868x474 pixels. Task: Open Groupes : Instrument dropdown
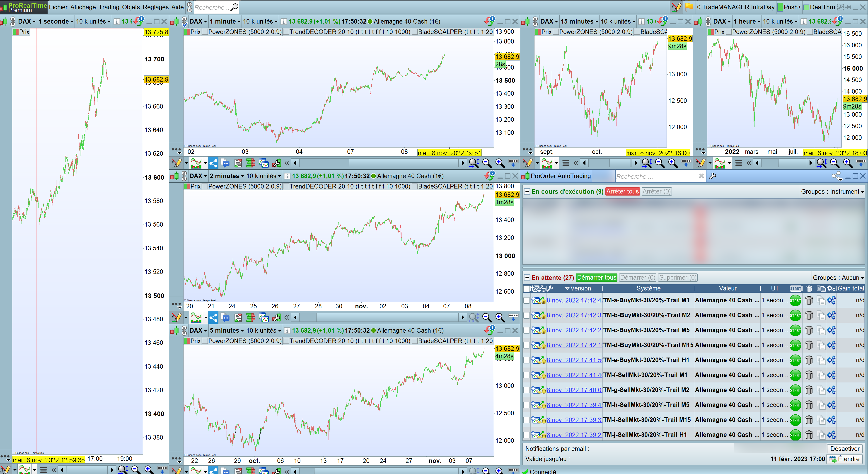click(832, 191)
